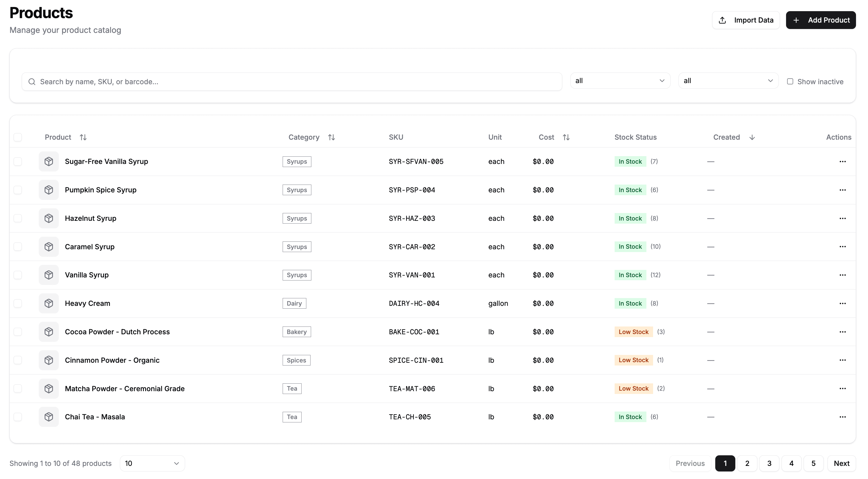Check the Sugar-Free Vanilla Syrup row checkbox
The height and width of the screenshot is (479, 868).
18,161
